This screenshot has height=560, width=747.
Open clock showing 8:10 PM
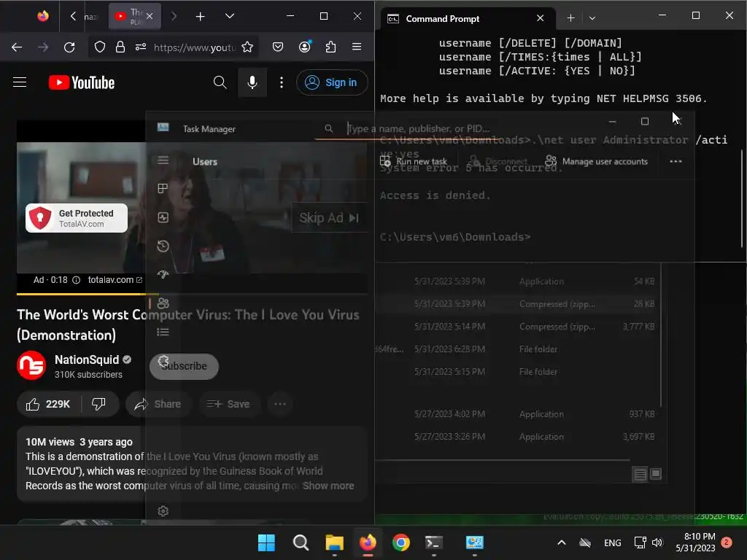point(695,542)
